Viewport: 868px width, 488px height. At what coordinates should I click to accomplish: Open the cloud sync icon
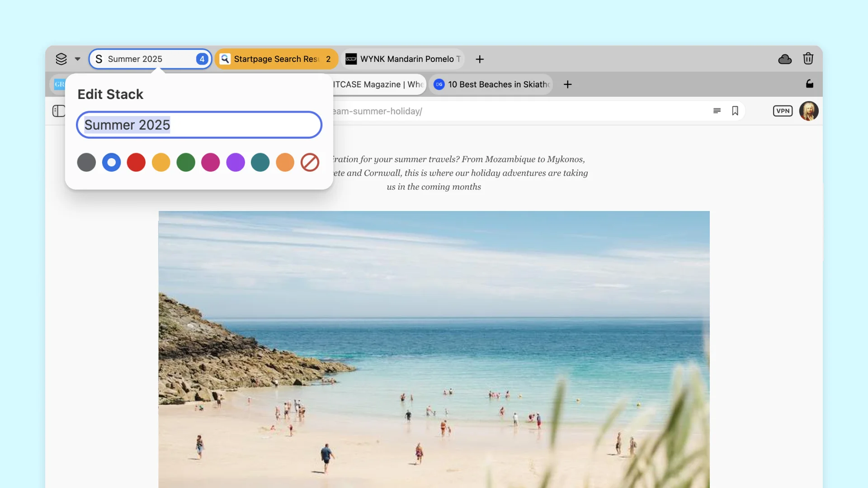pyautogui.click(x=785, y=59)
